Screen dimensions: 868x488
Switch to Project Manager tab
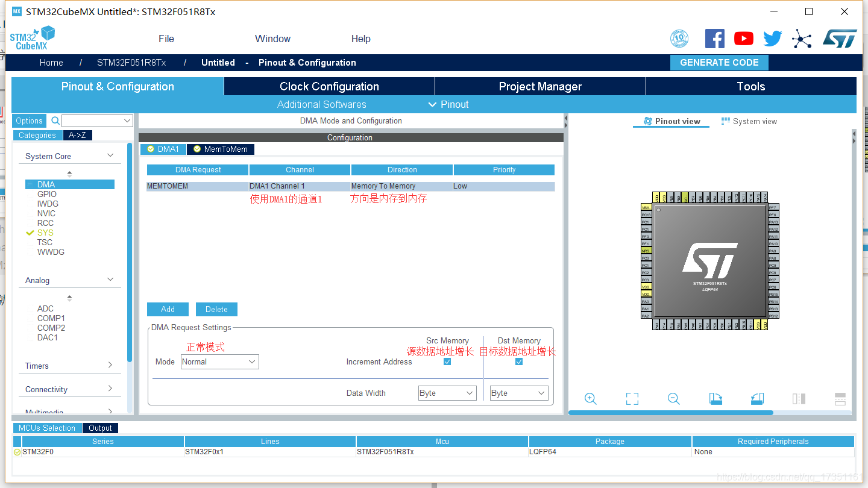click(x=540, y=86)
